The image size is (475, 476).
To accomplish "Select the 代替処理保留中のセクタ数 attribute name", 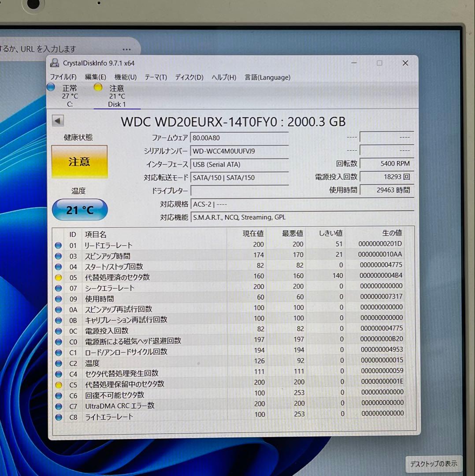I will [x=124, y=384].
